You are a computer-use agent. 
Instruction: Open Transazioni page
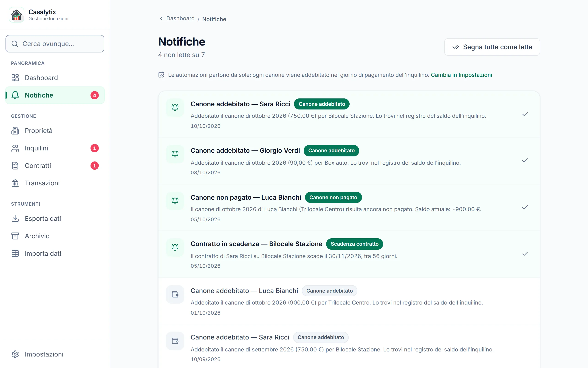coord(55,183)
